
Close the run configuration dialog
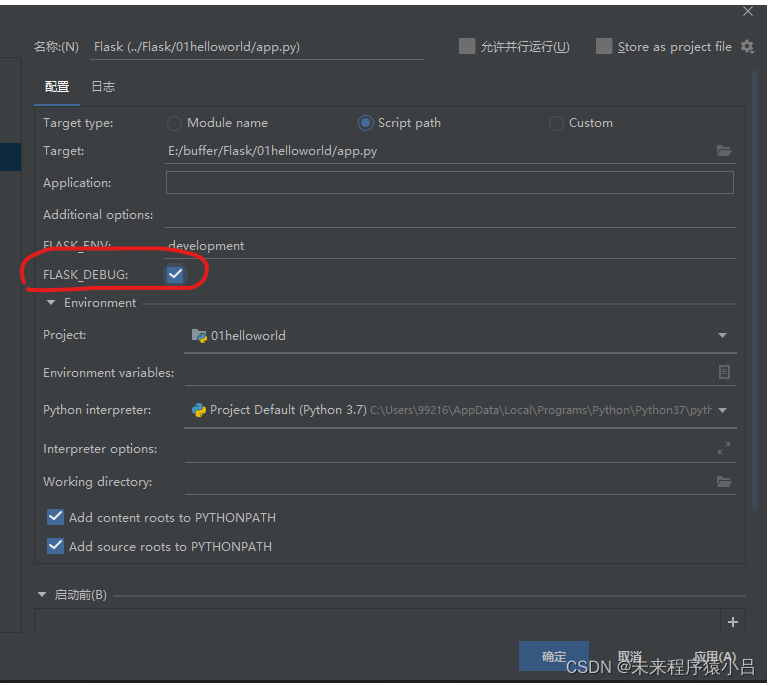pos(748,11)
